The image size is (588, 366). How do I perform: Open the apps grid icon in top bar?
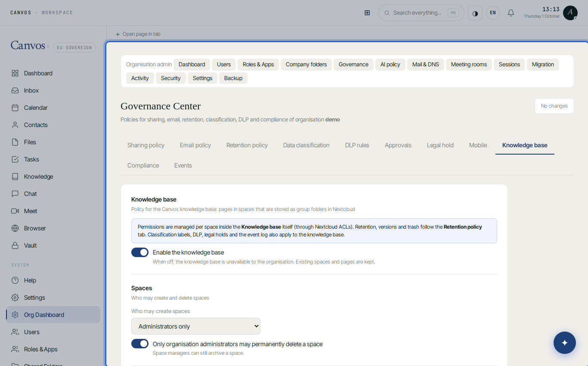click(367, 13)
